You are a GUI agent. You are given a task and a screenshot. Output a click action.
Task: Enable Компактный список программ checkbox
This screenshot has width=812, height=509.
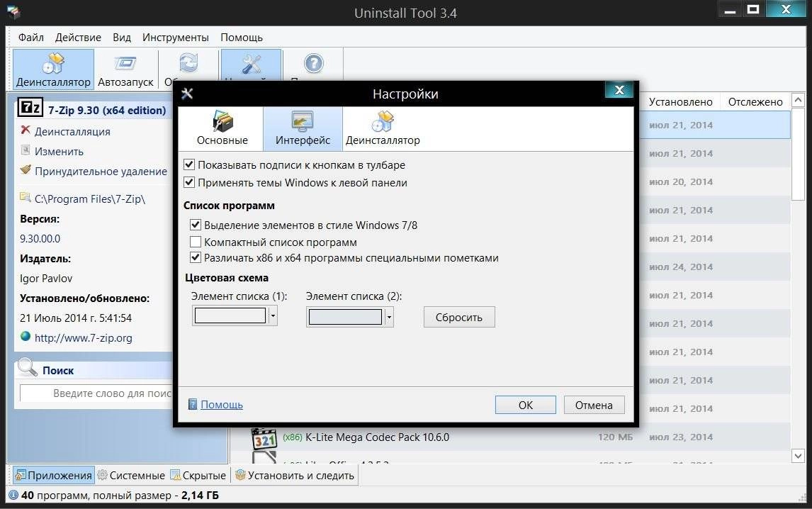196,242
